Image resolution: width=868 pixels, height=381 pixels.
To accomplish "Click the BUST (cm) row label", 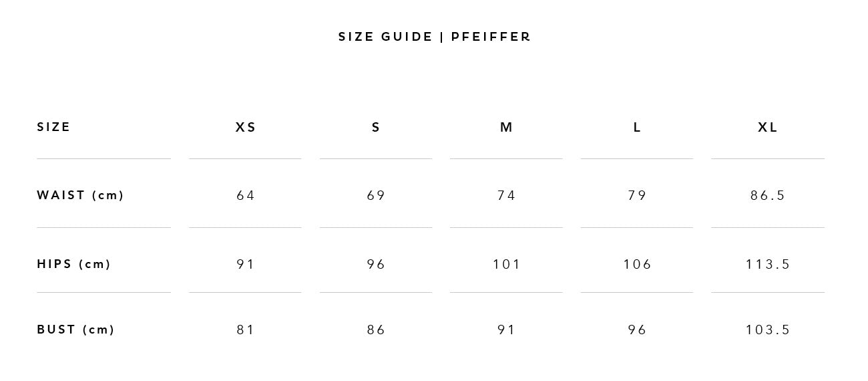I will [x=76, y=330].
